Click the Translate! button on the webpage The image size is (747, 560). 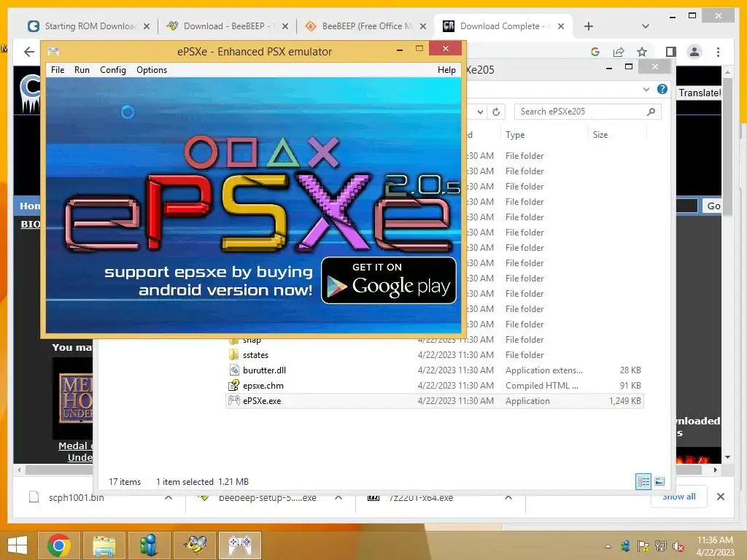700,93
